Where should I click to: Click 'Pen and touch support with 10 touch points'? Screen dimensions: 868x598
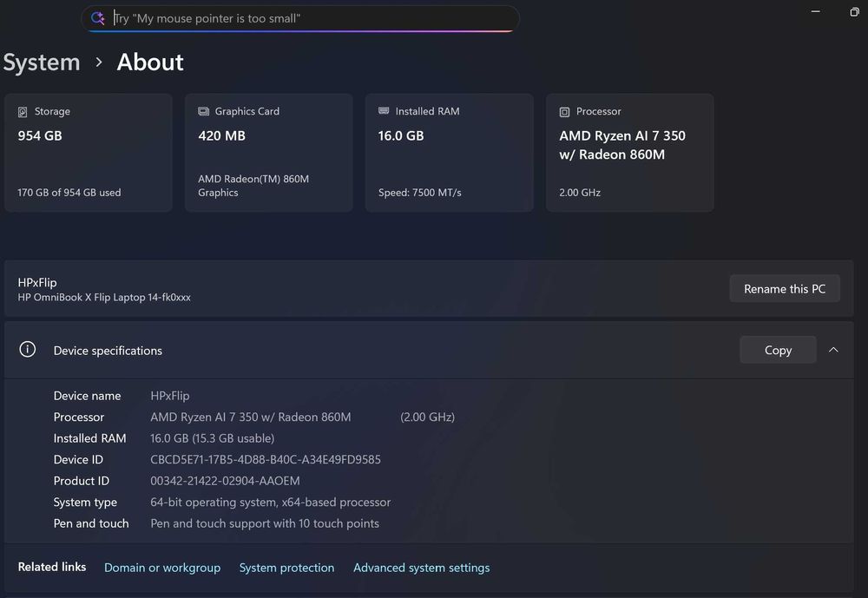pyautogui.click(x=265, y=523)
